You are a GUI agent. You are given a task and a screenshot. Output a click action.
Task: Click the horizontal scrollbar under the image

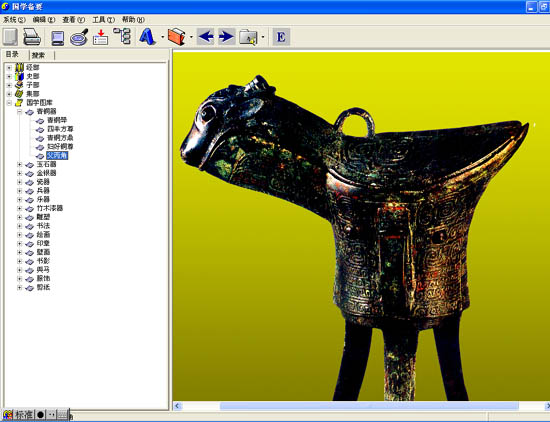click(362, 406)
